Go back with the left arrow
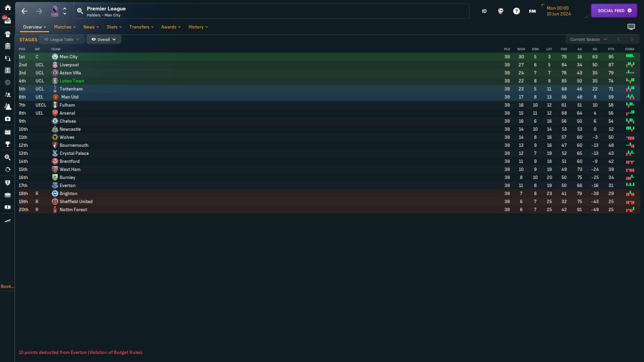This screenshot has height=362, width=644. pos(24,11)
